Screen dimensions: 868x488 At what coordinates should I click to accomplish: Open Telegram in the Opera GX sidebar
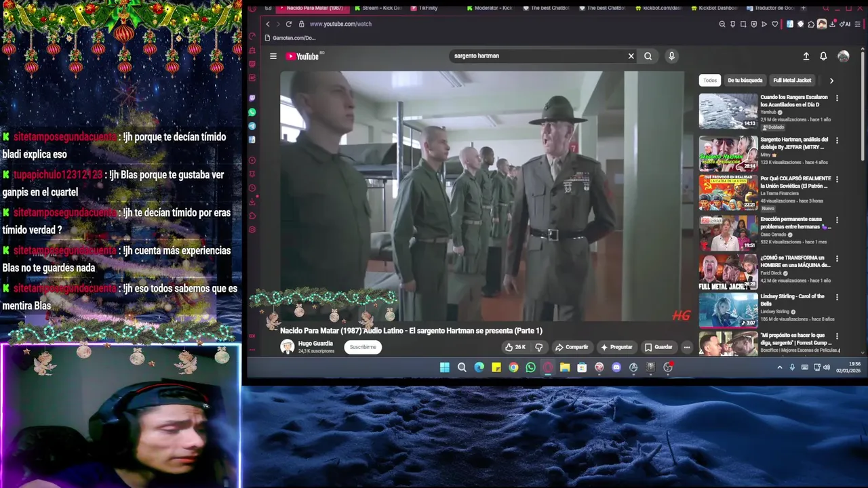252,126
